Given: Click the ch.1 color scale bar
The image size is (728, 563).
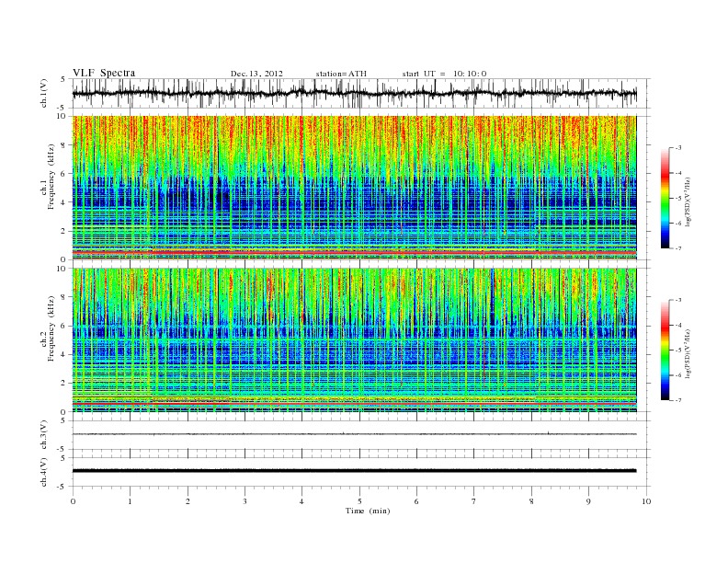Looking at the screenshot, I should [665, 198].
